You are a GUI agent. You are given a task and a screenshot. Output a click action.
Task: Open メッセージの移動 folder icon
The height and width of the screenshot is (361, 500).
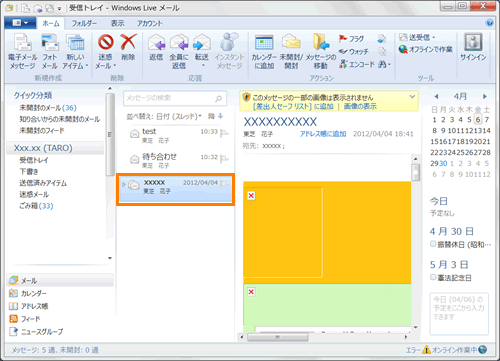click(x=321, y=52)
